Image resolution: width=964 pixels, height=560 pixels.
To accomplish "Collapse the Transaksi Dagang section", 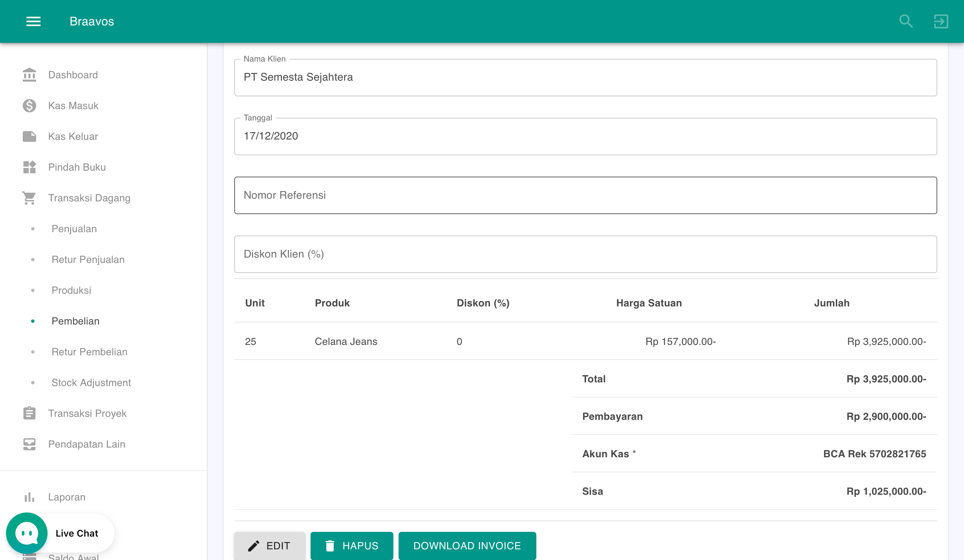I will (89, 198).
